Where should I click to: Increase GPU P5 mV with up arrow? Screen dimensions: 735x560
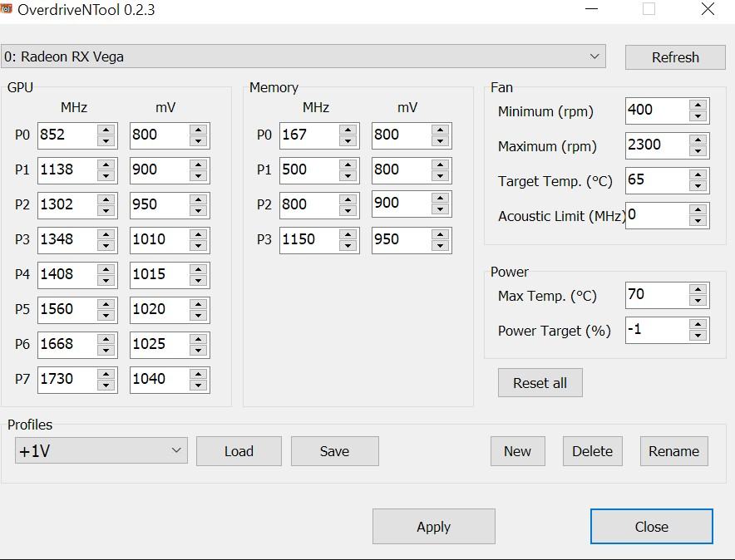point(199,304)
